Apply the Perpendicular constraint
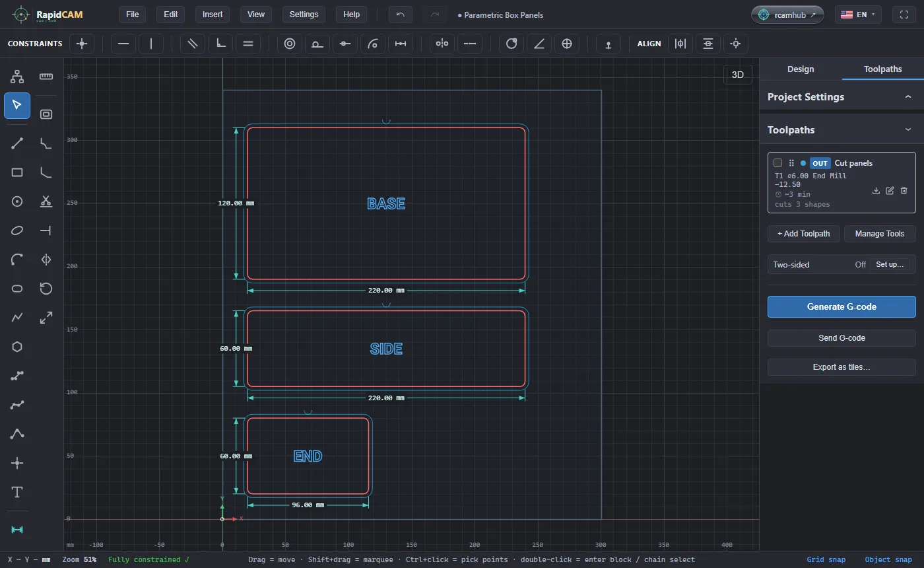This screenshot has height=568, width=924. pos(220,44)
